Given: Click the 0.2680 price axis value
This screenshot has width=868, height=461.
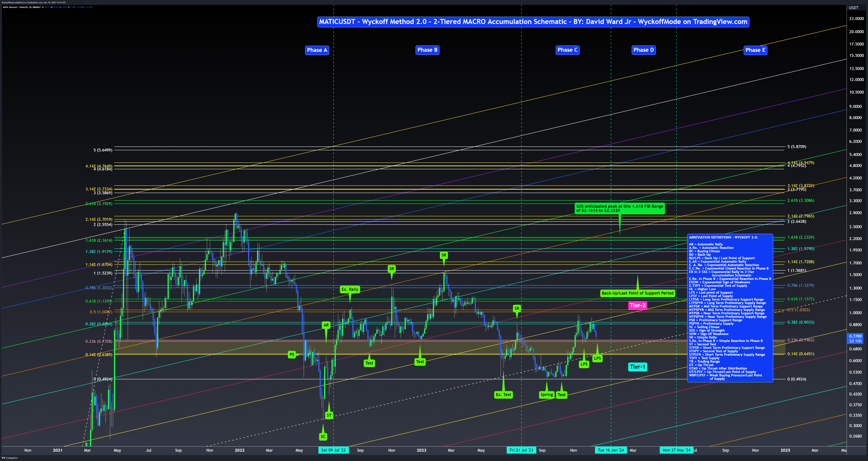Looking at the screenshot, I should 855,436.
